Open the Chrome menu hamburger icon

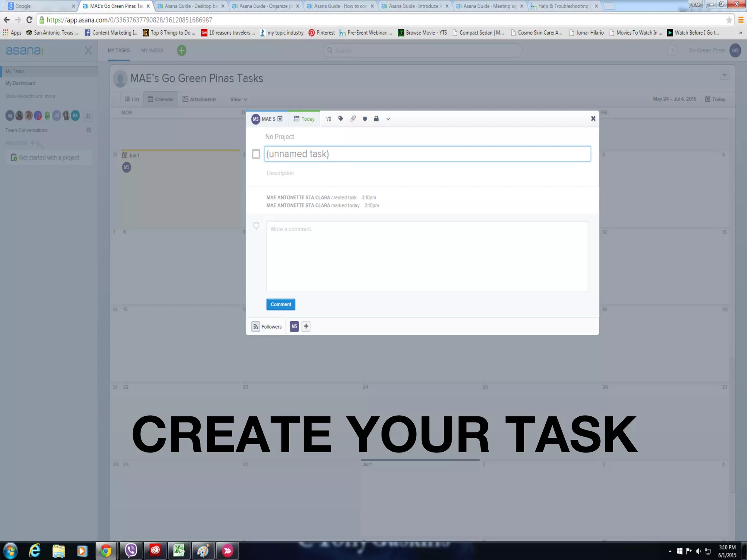pyautogui.click(x=741, y=20)
